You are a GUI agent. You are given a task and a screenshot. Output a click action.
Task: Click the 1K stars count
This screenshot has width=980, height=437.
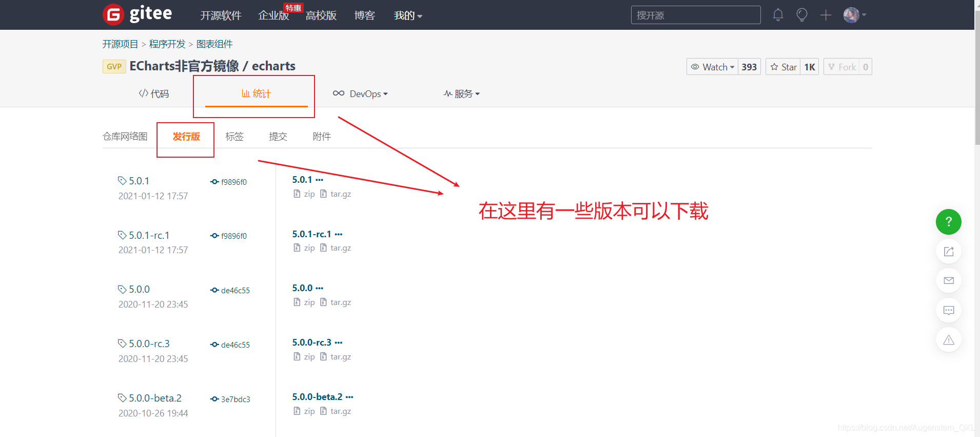810,67
